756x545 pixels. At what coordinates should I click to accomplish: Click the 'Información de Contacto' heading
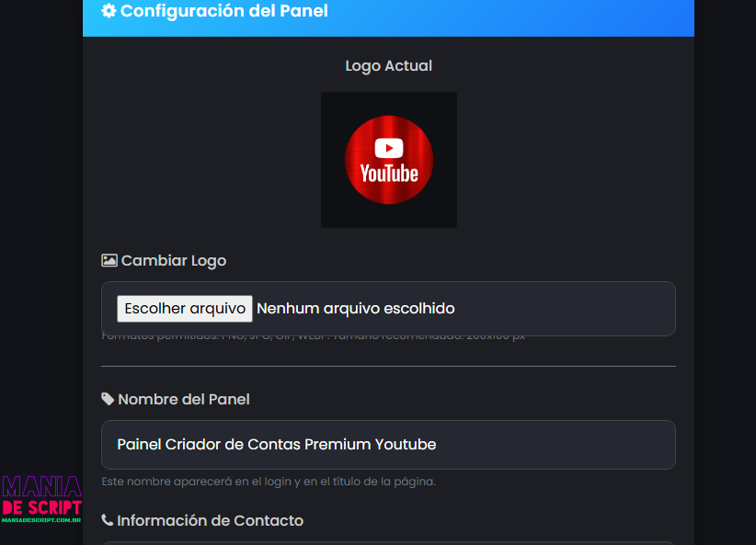click(x=211, y=520)
